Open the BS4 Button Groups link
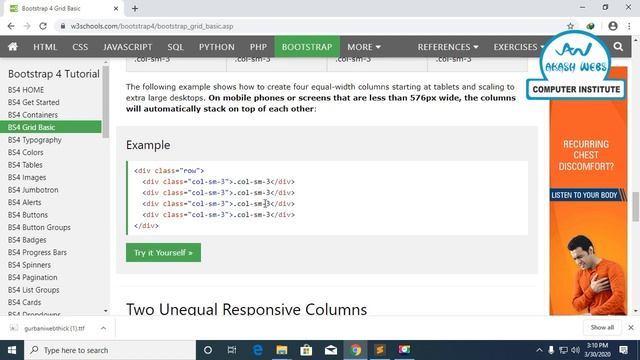 (x=39, y=227)
